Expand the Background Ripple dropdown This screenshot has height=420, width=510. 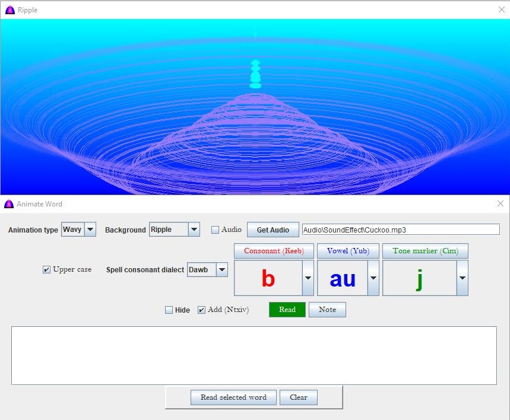[x=194, y=230]
